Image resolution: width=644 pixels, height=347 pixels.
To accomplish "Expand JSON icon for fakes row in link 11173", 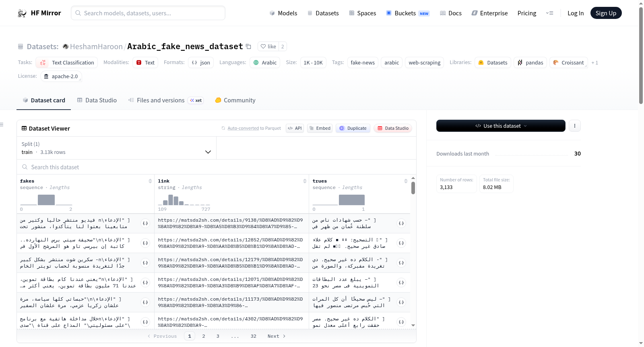I will tap(145, 302).
